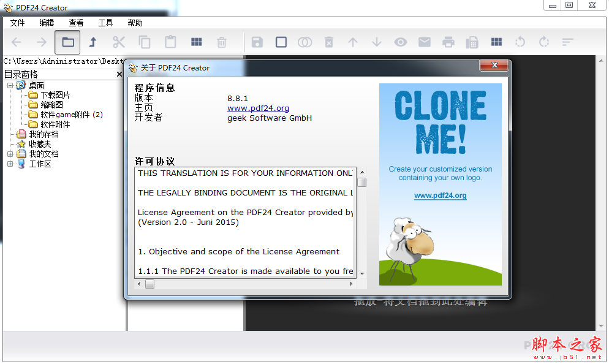The width and height of the screenshot is (609, 364).
Task: Click main window scrollbar down arrow
Action: pyautogui.click(x=601, y=326)
